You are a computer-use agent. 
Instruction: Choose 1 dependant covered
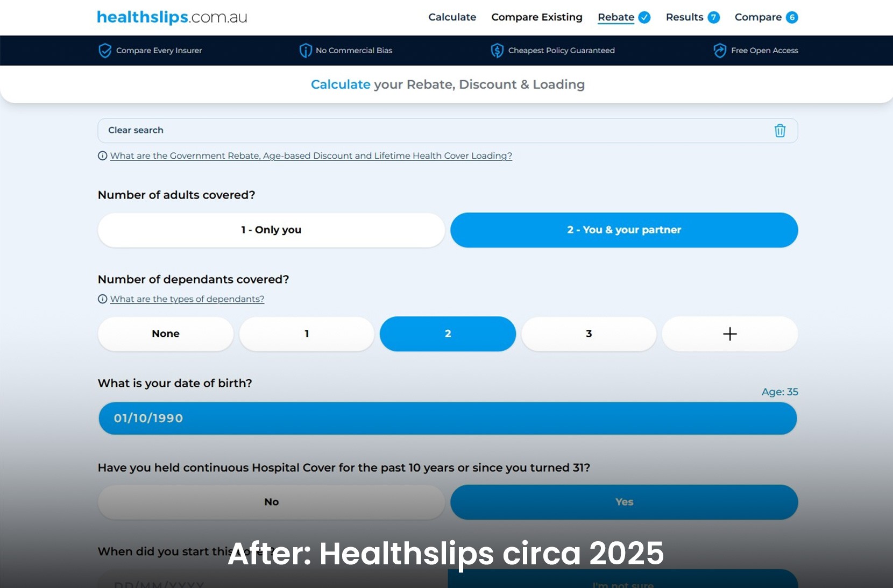307,334
